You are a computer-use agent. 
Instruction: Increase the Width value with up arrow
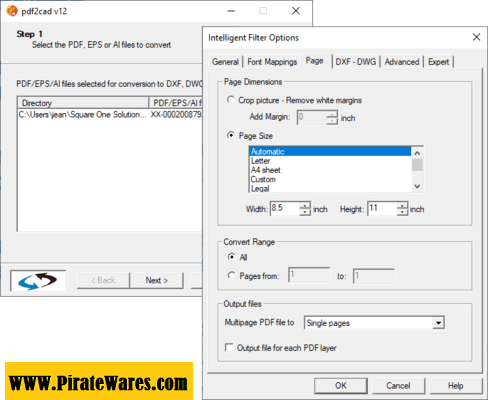click(305, 205)
